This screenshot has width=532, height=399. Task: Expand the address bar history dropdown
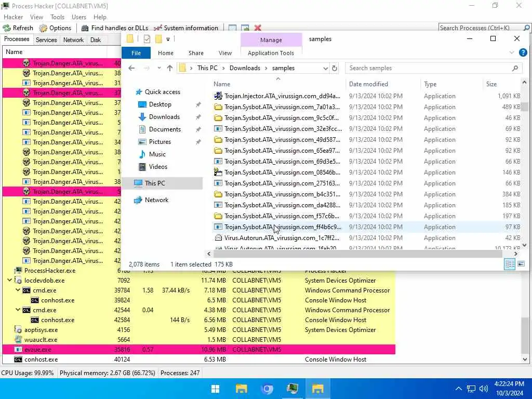coord(325,68)
